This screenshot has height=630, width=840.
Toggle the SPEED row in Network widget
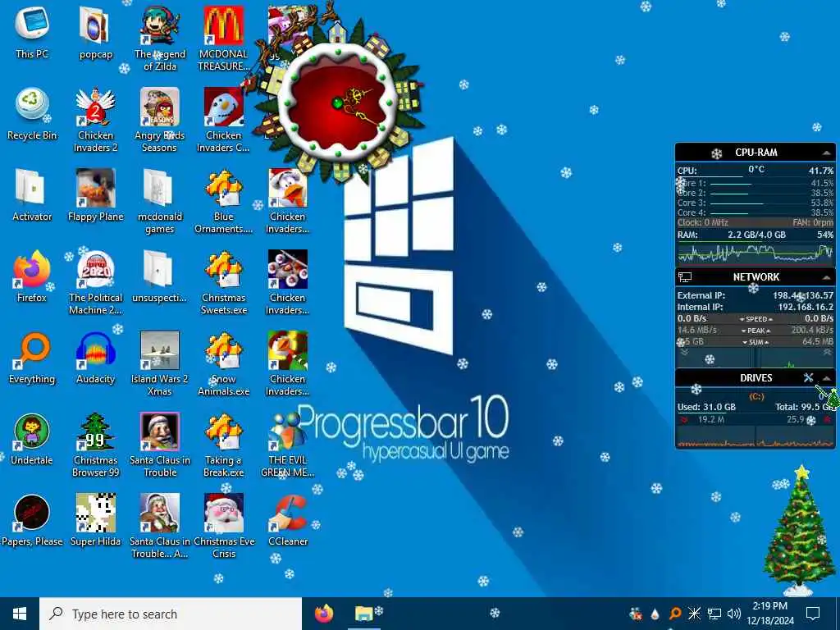[x=756, y=319]
